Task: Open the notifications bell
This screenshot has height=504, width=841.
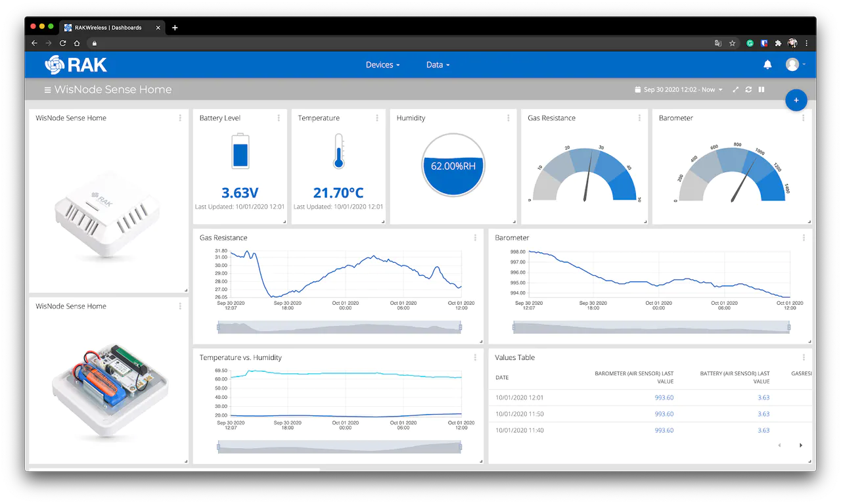Action: pyautogui.click(x=767, y=64)
